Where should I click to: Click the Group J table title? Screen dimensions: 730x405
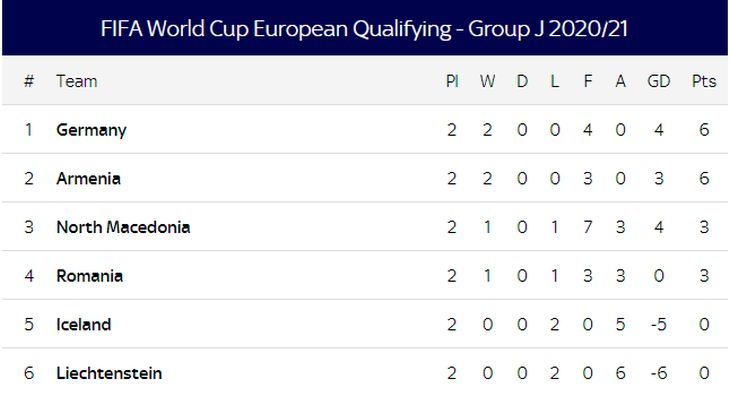[365, 28]
